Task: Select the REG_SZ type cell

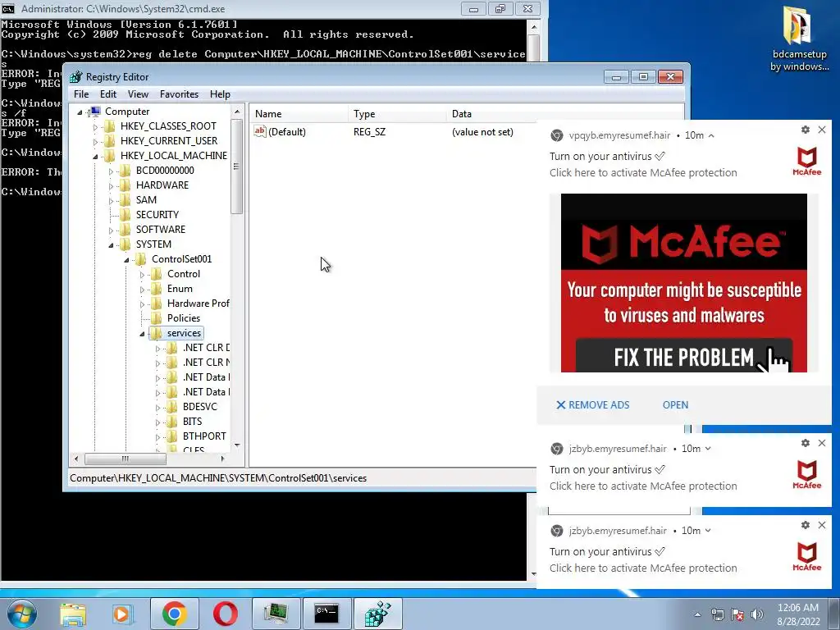Action: [369, 132]
